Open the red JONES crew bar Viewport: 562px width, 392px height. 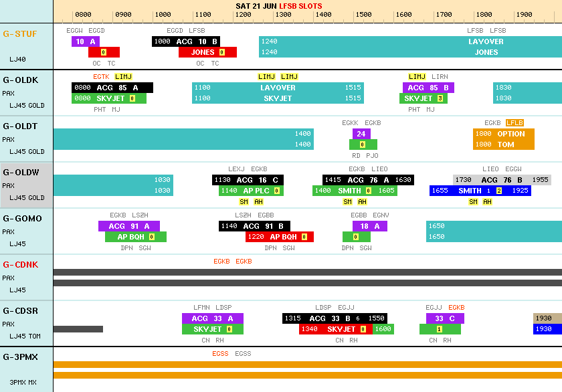[x=208, y=52]
